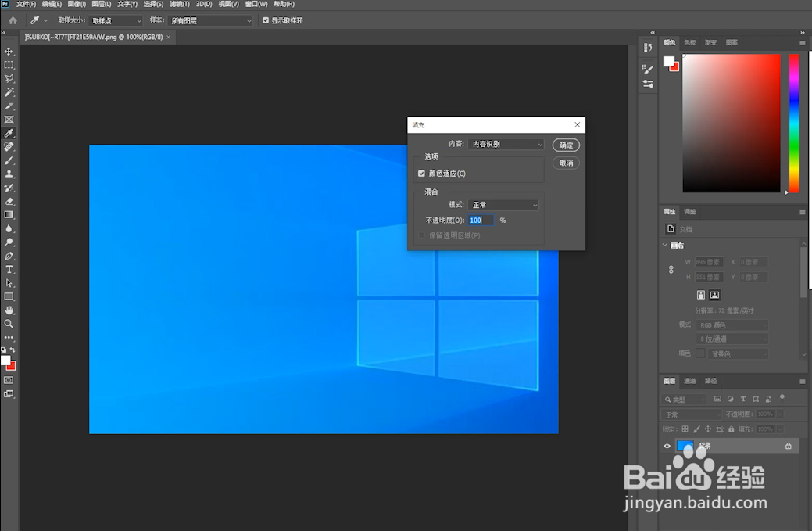Select the Move tool
Viewport: 812px width, 531px height.
(9, 52)
